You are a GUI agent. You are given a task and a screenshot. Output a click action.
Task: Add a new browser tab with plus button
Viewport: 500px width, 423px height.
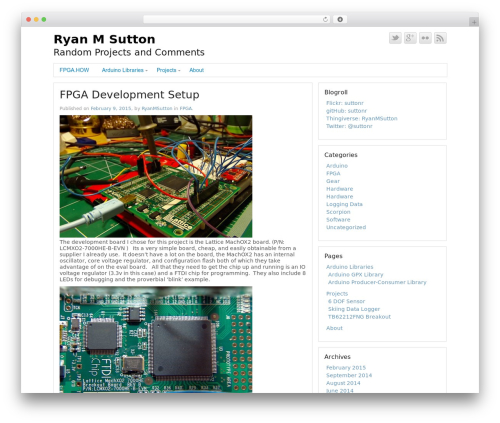coord(474,22)
